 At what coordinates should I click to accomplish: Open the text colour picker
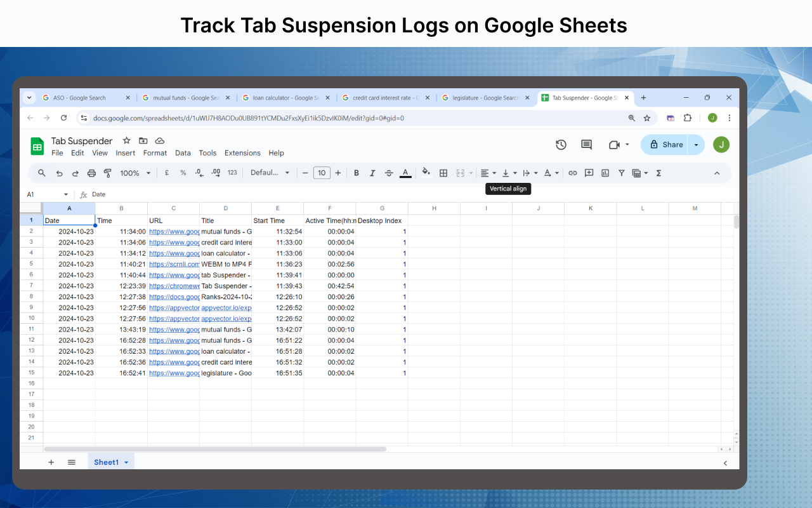point(406,173)
